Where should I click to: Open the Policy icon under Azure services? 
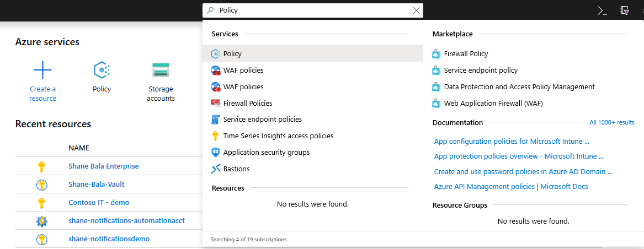click(102, 70)
